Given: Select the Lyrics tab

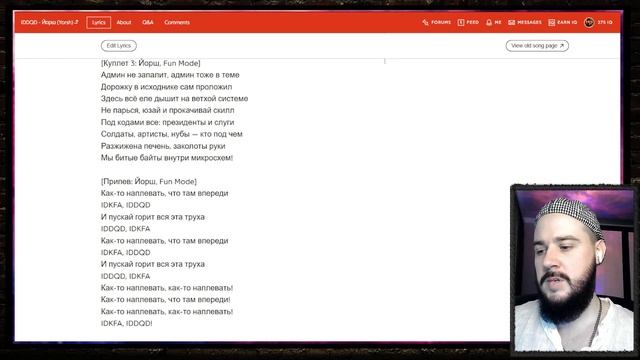Looking at the screenshot, I should point(98,22).
